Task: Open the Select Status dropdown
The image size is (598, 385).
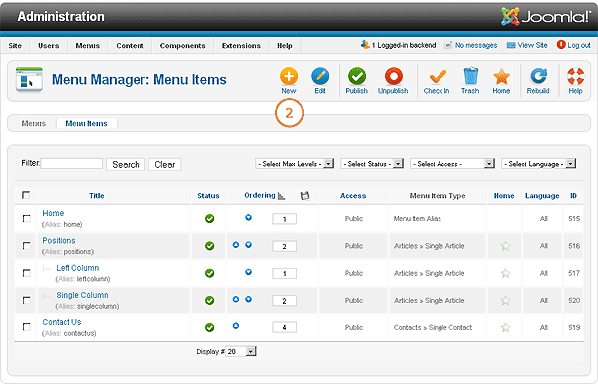Action: [x=372, y=164]
